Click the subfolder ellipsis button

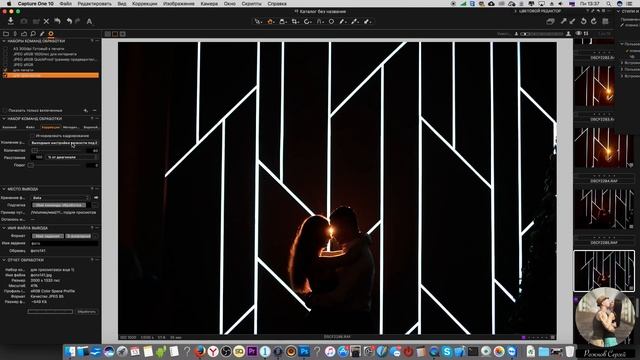pyautogui.click(x=95, y=205)
